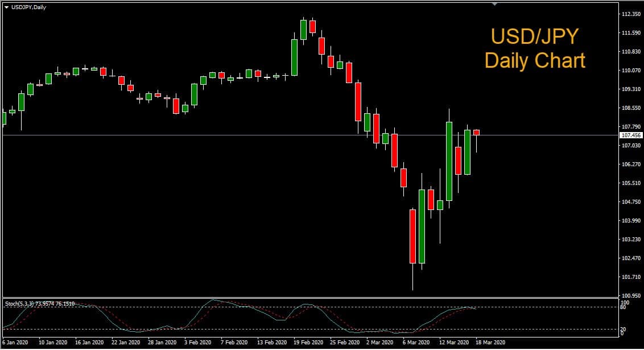Click the tallest green candle near 19 Feb
This screenshot has width=644, height=350.
point(294,57)
